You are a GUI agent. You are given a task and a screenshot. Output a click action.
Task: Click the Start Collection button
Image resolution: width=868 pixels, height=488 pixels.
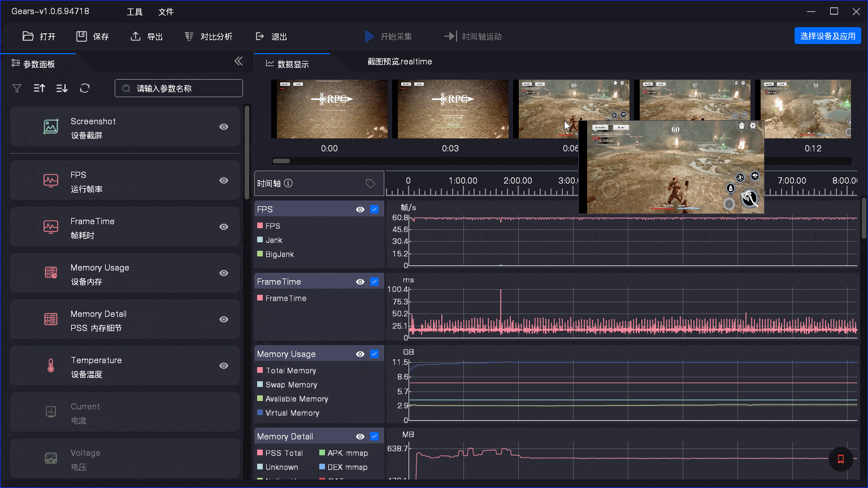point(388,36)
